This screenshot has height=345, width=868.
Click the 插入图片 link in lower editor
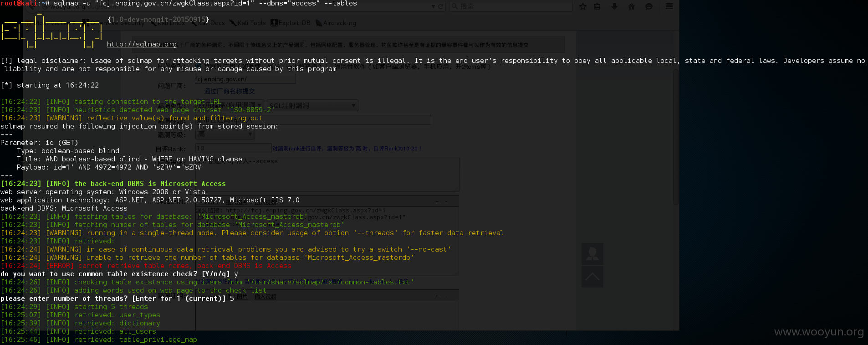point(237,297)
